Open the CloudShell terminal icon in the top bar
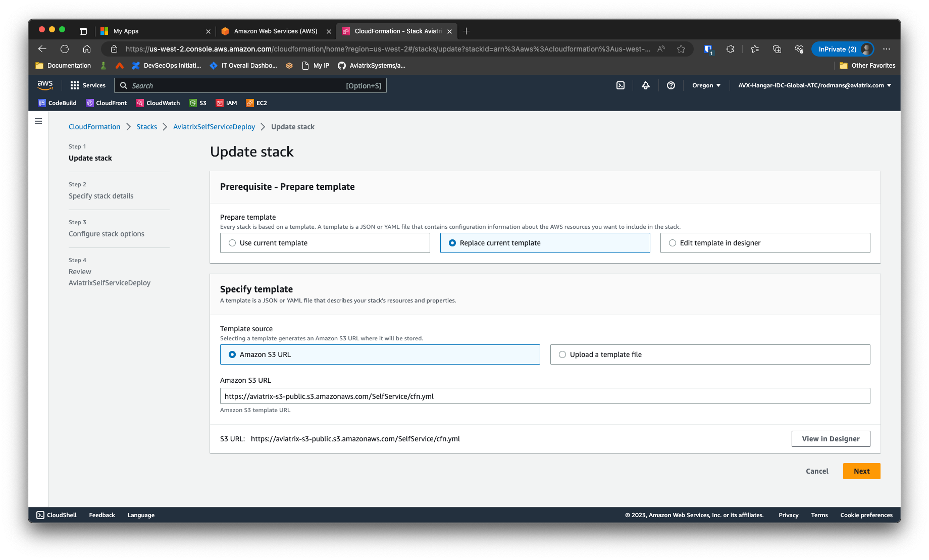The width and height of the screenshot is (929, 560). click(621, 85)
